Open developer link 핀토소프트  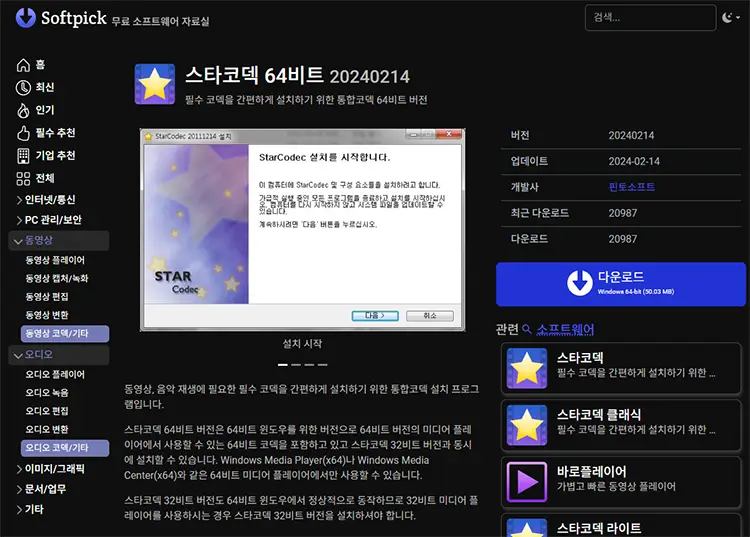coord(631,187)
